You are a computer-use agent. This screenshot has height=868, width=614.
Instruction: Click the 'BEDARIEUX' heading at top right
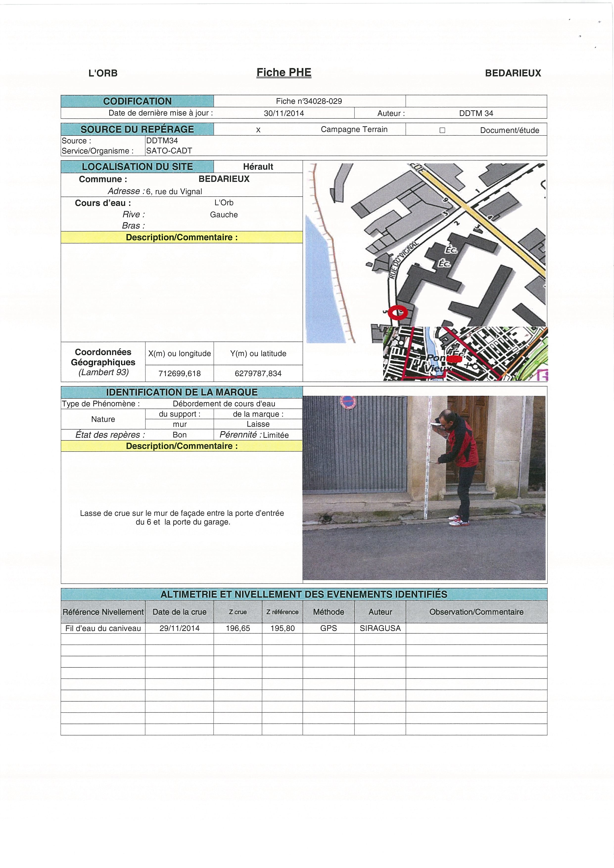point(513,73)
